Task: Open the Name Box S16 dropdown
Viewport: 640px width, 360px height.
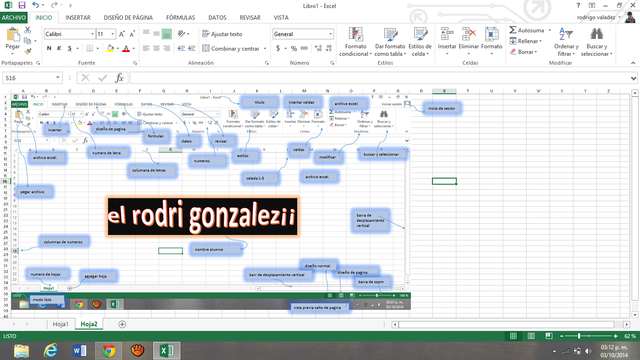Action: [x=58, y=78]
